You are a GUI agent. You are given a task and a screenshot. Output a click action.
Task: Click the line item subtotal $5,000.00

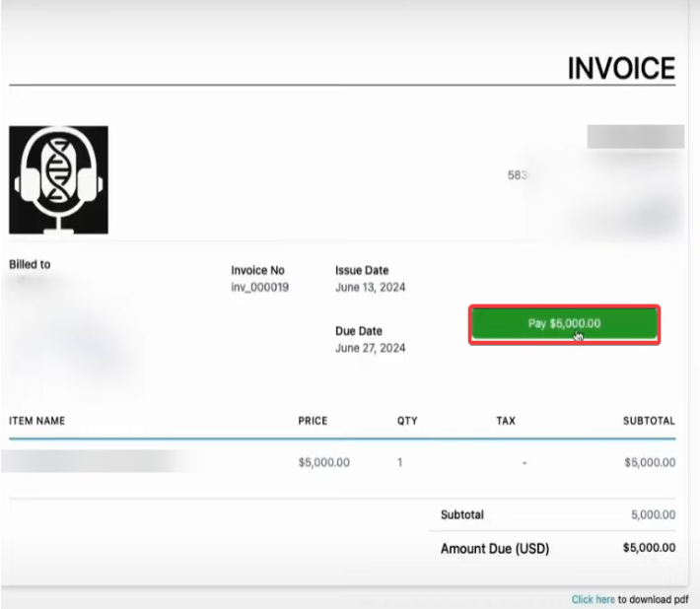click(x=650, y=462)
